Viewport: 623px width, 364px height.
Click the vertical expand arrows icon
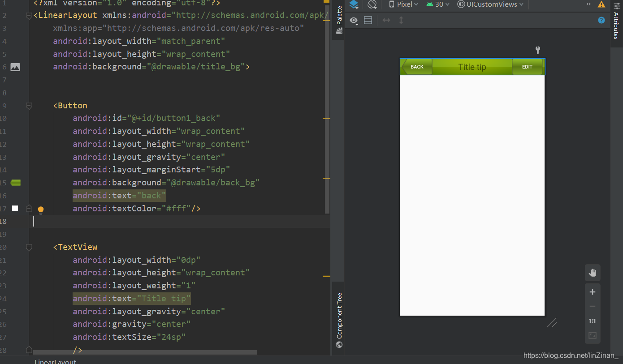point(401,20)
